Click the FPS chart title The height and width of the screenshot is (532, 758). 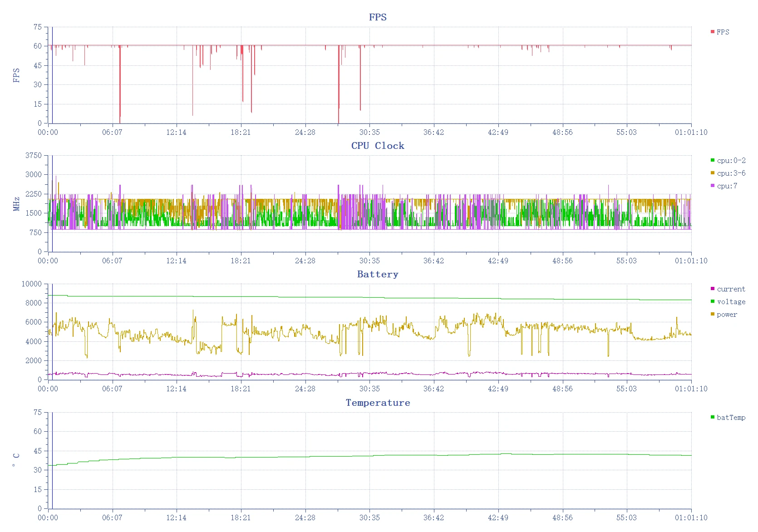point(378,17)
